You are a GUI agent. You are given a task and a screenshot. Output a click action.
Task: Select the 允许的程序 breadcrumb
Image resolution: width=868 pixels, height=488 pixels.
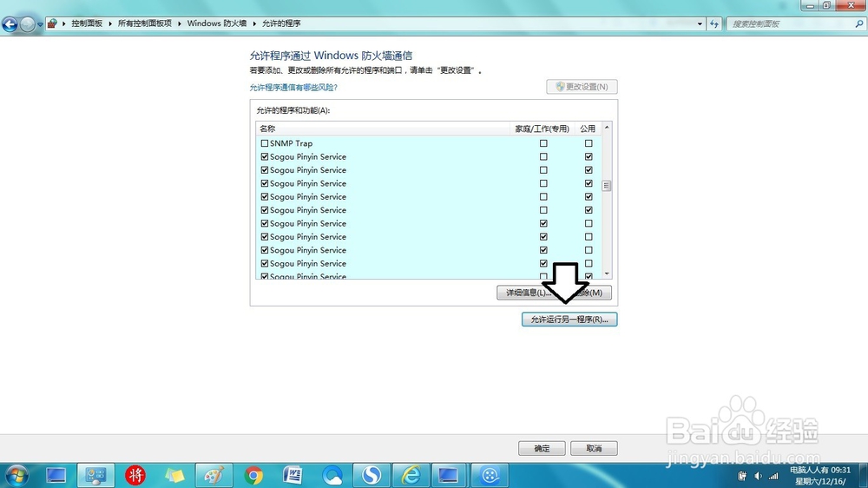click(281, 23)
